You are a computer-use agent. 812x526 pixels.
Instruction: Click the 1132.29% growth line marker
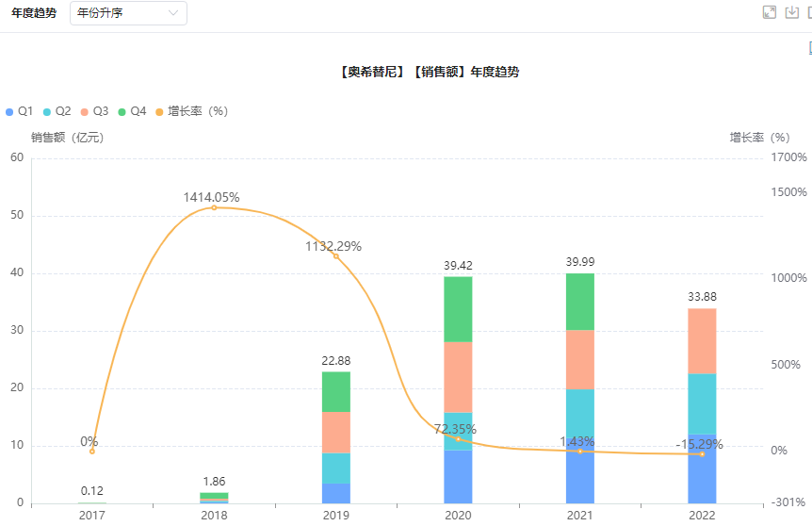tap(335, 255)
